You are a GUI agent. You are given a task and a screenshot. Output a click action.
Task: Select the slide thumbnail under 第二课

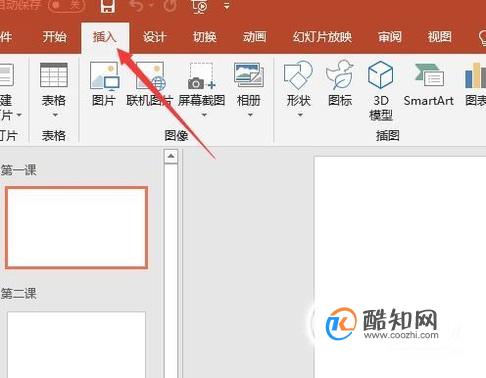click(x=76, y=345)
